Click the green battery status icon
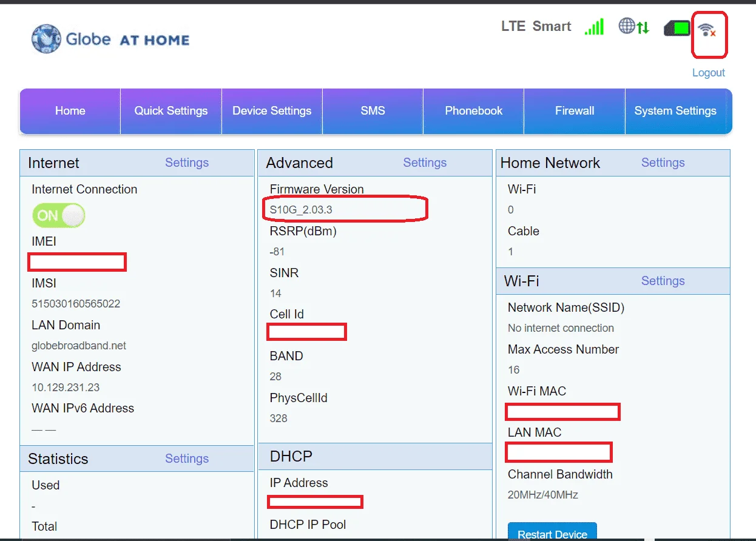This screenshot has height=541, width=756. click(x=677, y=28)
